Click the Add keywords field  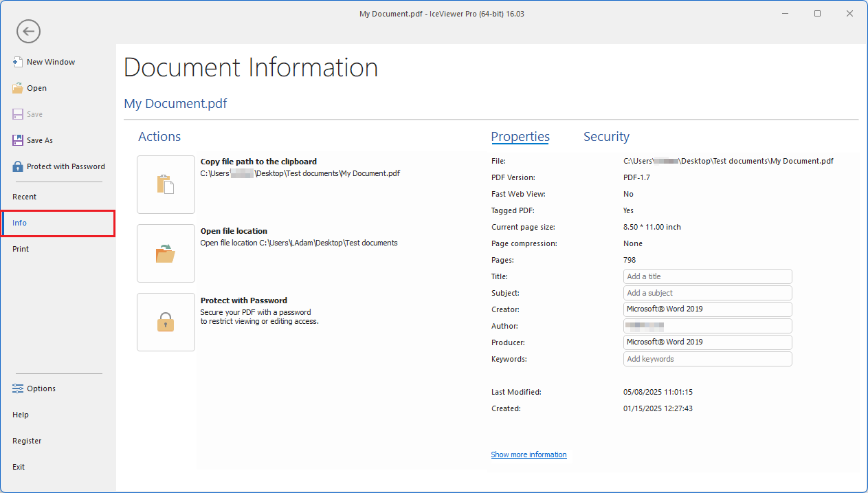[x=708, y=359]
